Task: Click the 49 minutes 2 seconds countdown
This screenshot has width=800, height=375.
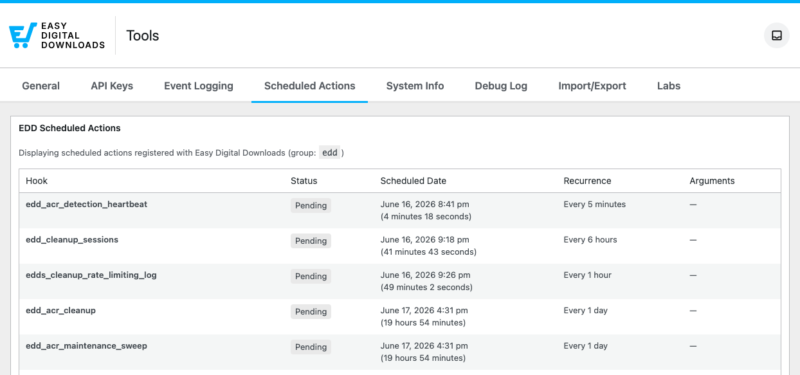Action: click(426, 288)
